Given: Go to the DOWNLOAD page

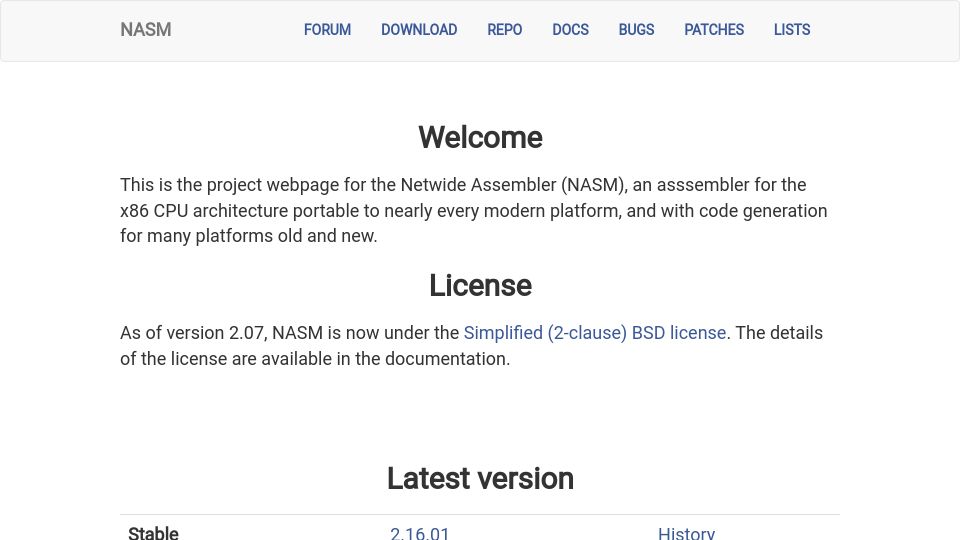Looking at the screenshot, I should pos(419,29).
